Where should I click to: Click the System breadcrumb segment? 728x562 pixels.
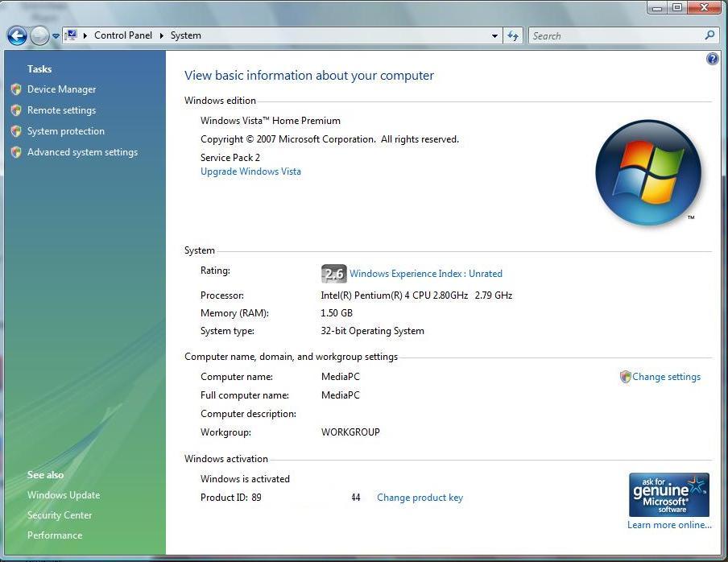(x=186, y=35)
